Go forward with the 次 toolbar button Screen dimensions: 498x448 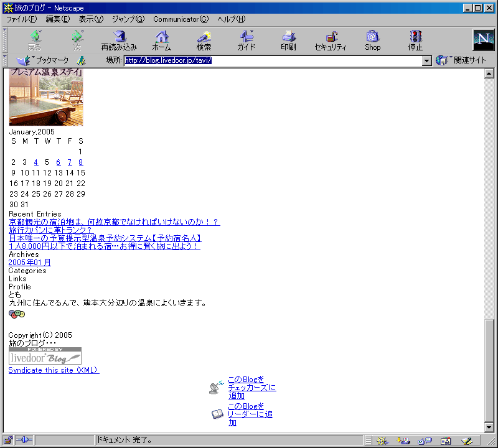[x=77, y=40]
